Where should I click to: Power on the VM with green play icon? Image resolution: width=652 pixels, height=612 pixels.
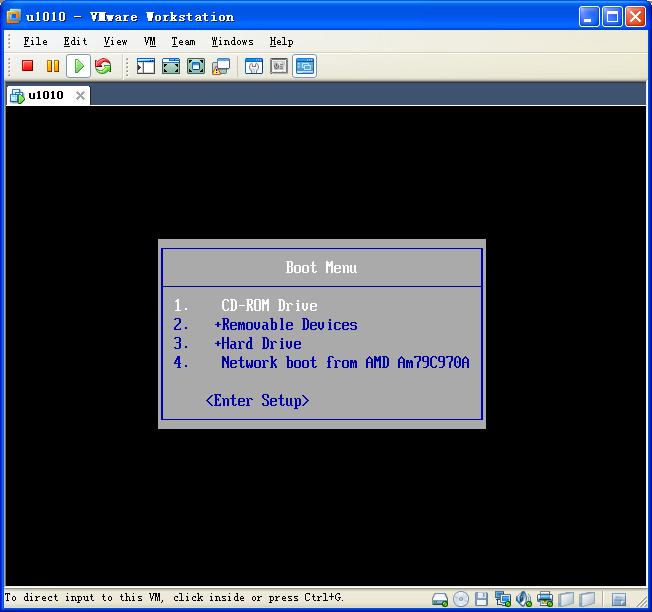point(79,66)
